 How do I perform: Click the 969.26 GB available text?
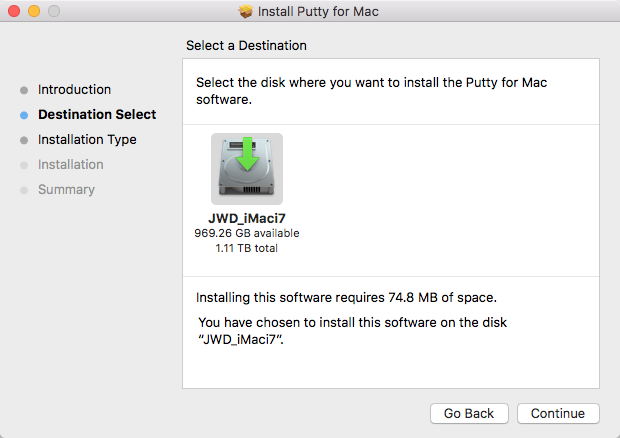(247, 233)
